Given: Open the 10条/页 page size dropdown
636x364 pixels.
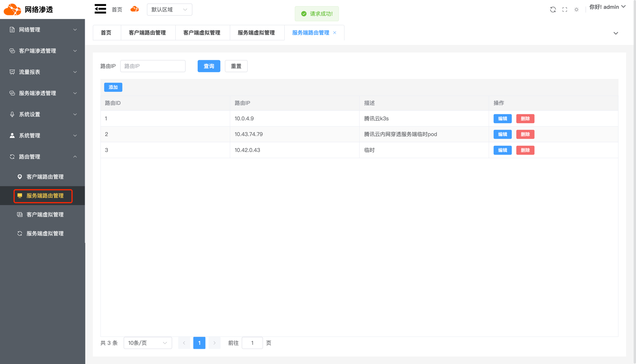Looking at the screenshot, I should [147, 343].
